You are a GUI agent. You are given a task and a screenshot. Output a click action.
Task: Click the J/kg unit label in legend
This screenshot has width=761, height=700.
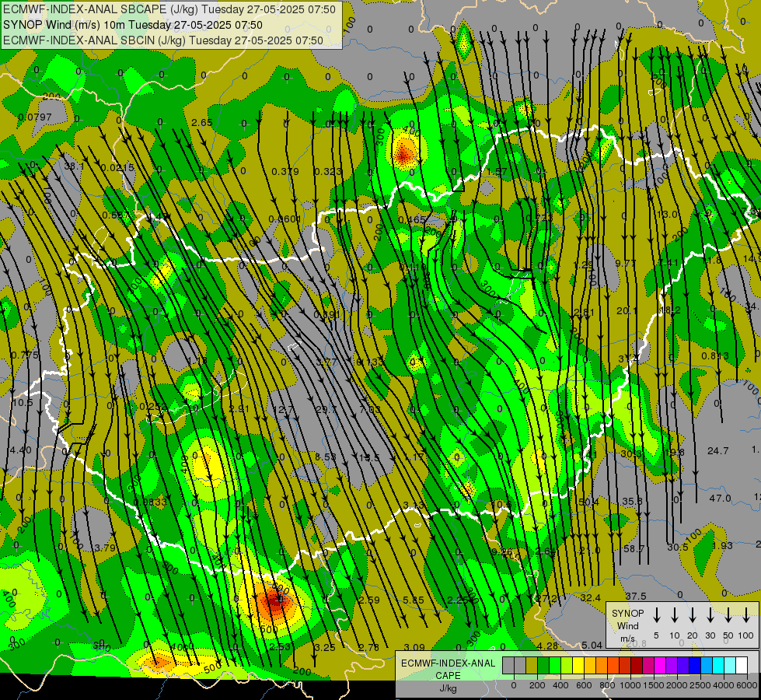pyautogui.click(x=448, y=688)
